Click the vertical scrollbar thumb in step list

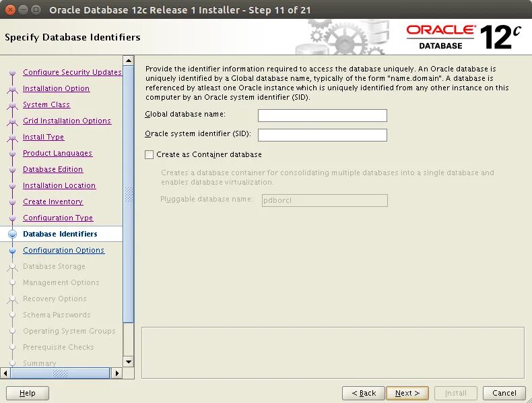tap(129, 194)
